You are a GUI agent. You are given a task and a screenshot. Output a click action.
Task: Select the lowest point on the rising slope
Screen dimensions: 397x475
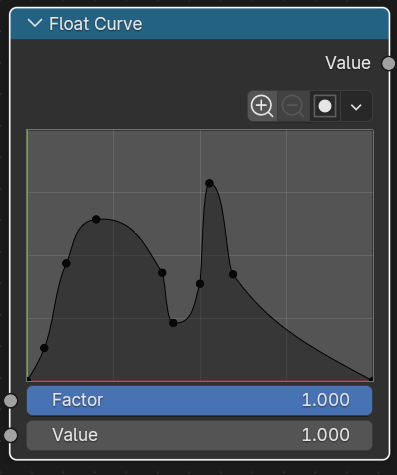tap(44, 348)
